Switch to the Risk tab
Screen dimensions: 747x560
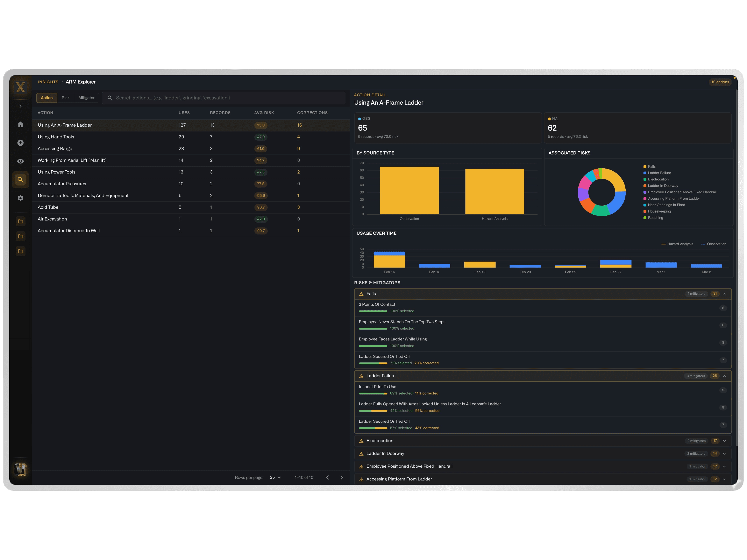click(66, 98)
